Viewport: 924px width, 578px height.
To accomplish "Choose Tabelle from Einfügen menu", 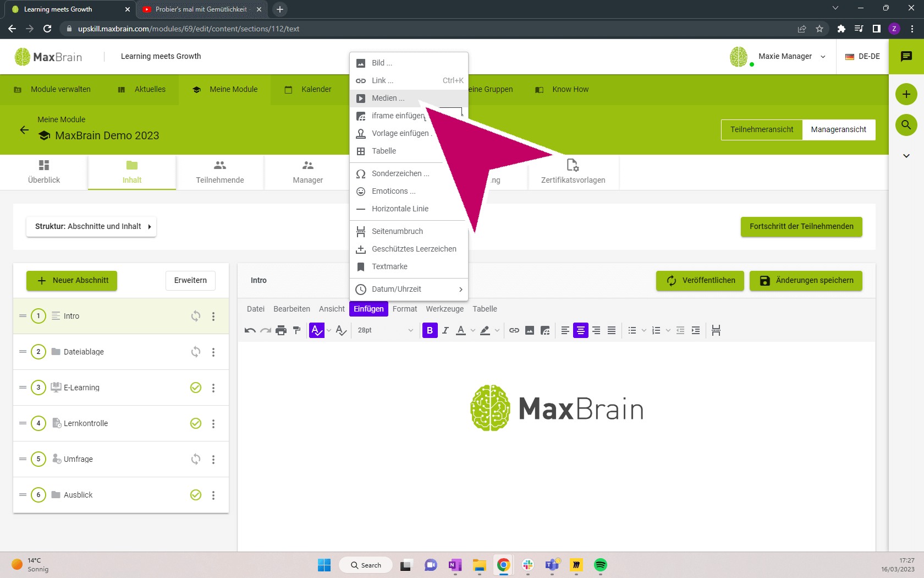I will 409,151.
